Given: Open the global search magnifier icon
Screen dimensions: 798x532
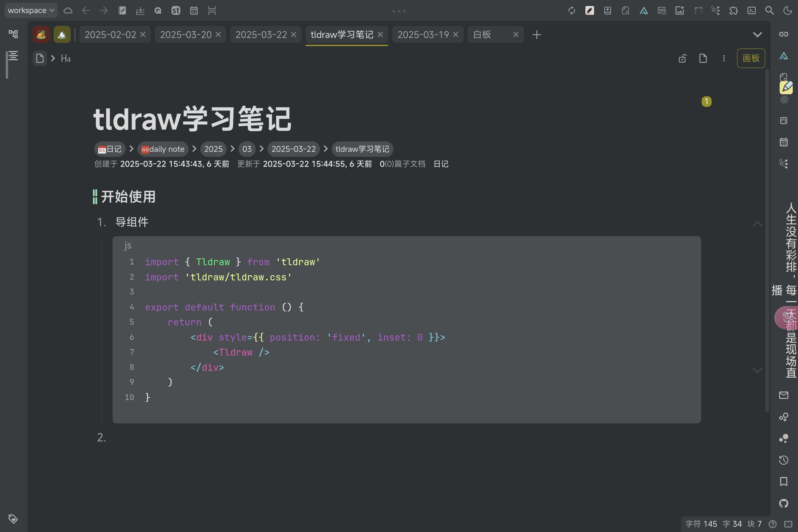Looking at the screenshot, I should coord(769,10).
